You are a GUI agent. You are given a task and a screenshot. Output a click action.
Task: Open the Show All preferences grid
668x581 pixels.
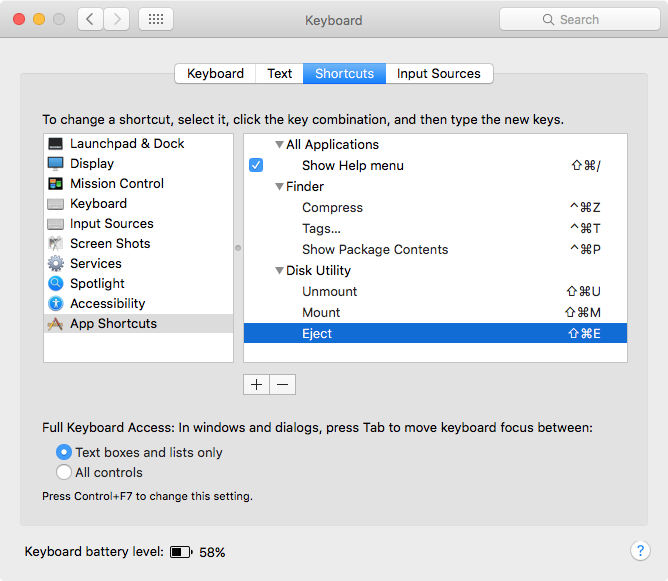click(156, 19)
